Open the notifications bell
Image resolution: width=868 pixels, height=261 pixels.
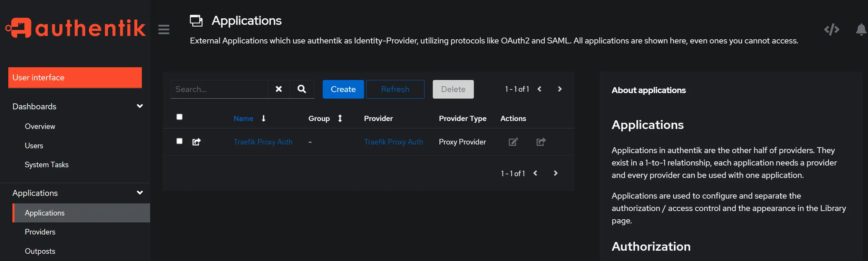(861, 30)
